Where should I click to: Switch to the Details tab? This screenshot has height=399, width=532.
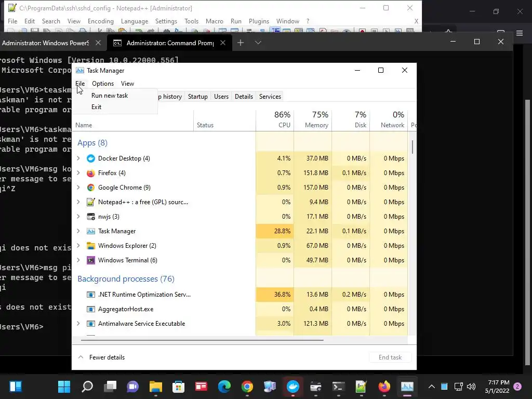[244, 97]
